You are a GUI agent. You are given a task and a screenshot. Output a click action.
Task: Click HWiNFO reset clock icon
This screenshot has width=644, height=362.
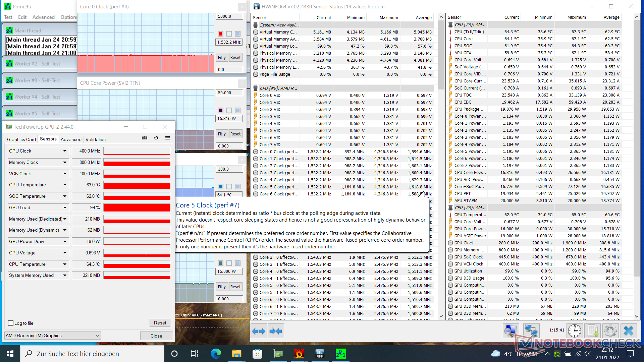pos(575,331)
